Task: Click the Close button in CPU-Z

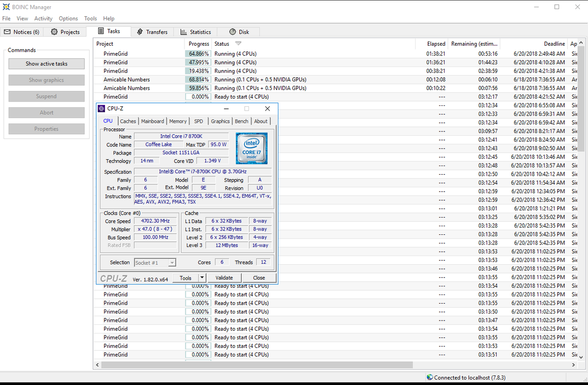Action: (259, 278)
